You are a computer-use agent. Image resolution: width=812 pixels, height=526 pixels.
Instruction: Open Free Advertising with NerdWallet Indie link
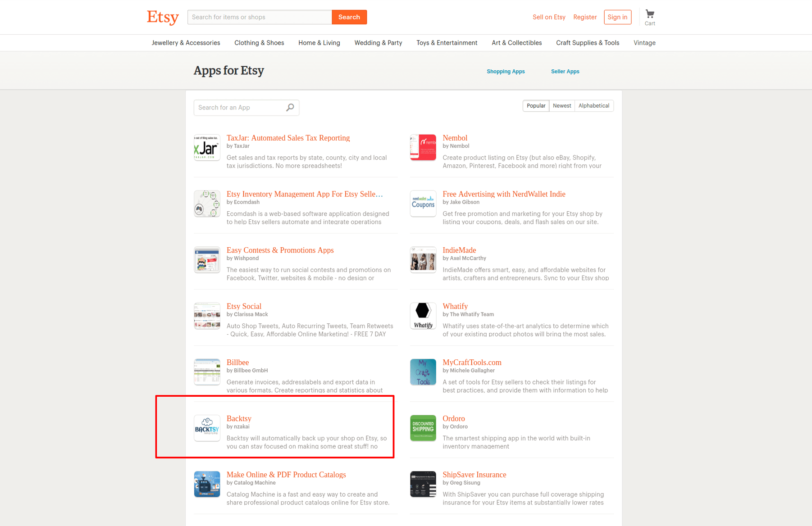(504, 194)
